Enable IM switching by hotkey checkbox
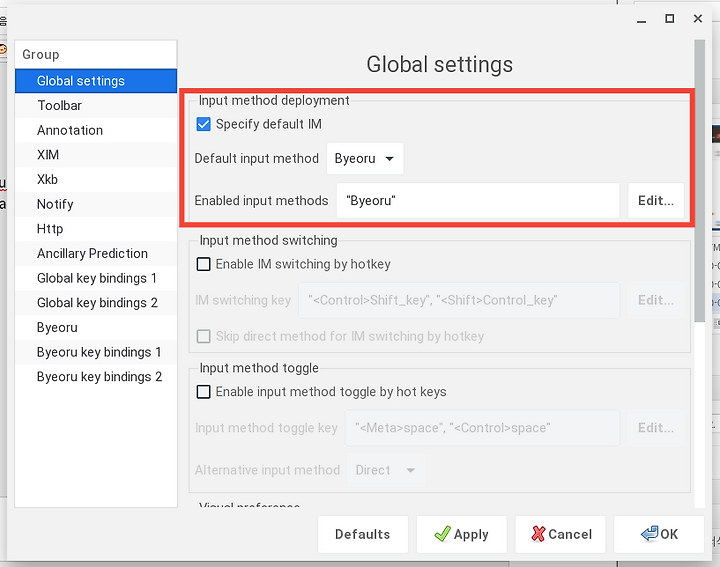Viewport: 720px width, 567px height. point(203,264)
